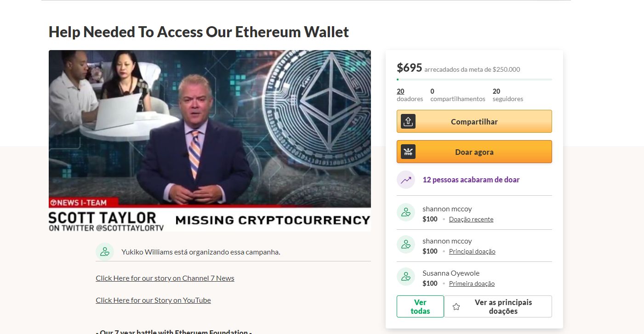
Task: Open the story on YouTube link
Action: coord(153,300)
